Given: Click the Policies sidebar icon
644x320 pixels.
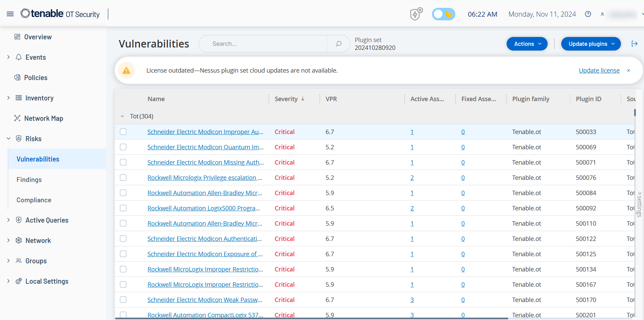Looking at the screenshot, I should pyautogui.click(x=17, y=78).
